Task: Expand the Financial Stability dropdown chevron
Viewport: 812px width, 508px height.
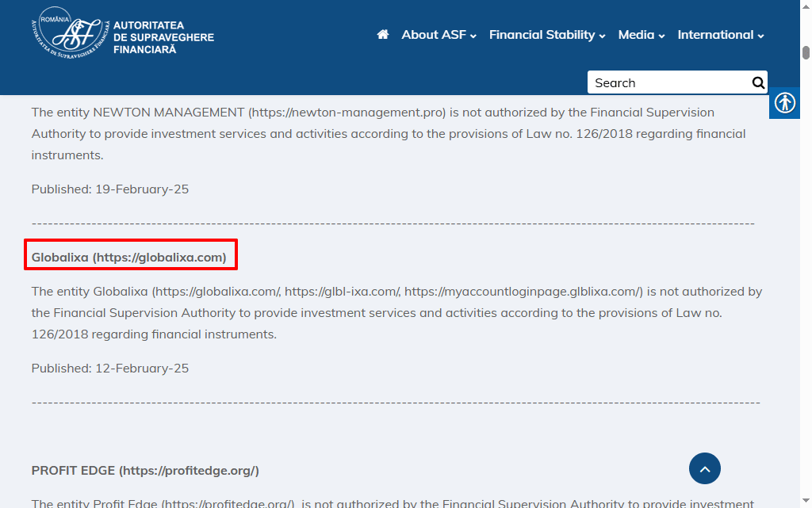Action: coord(602,36)
